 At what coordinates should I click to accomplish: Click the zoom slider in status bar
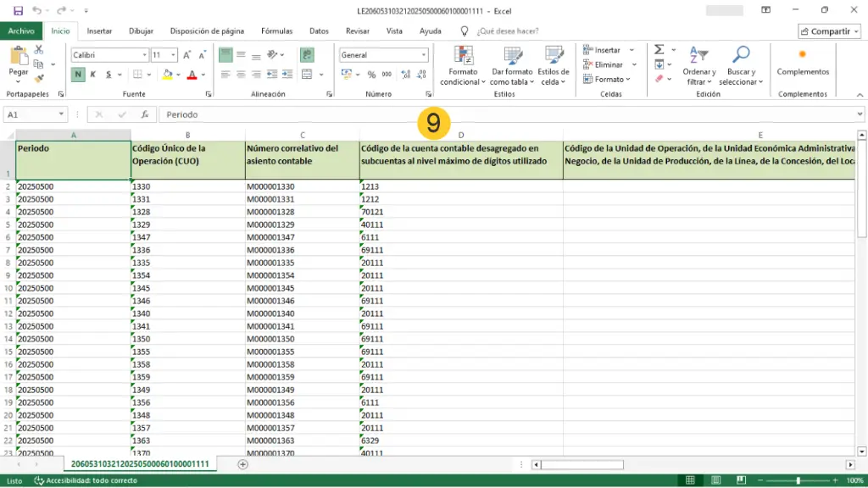coord(797,480)
